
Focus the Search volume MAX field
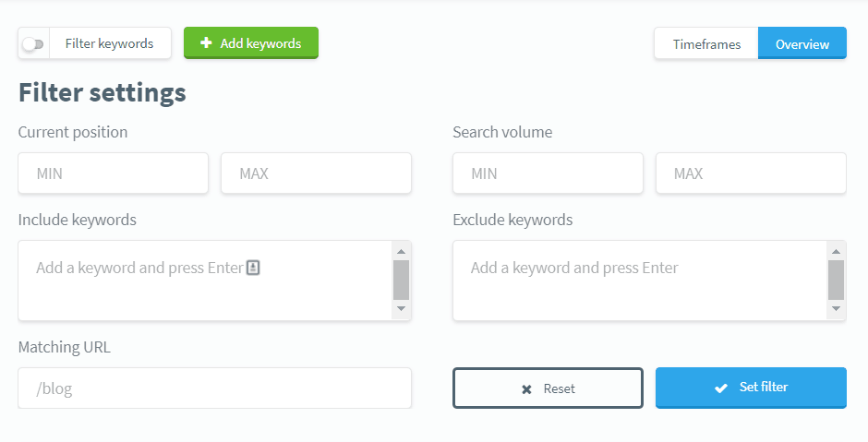point(751,173)
